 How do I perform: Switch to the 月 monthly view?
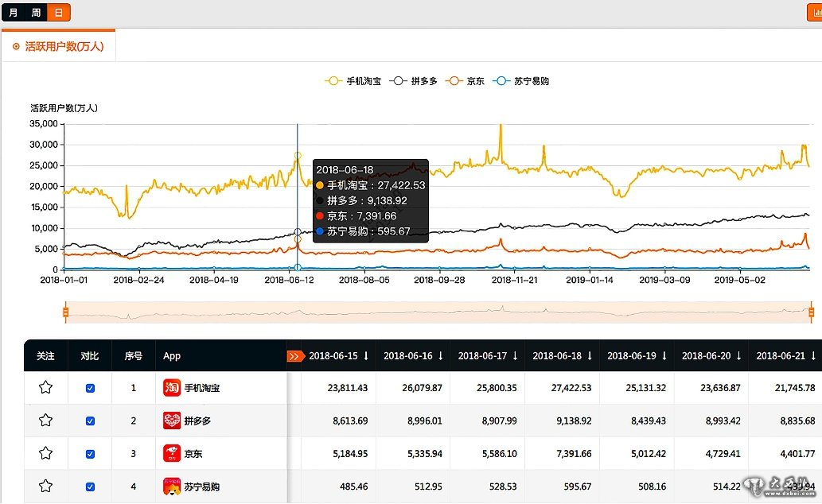click(14, 13)
